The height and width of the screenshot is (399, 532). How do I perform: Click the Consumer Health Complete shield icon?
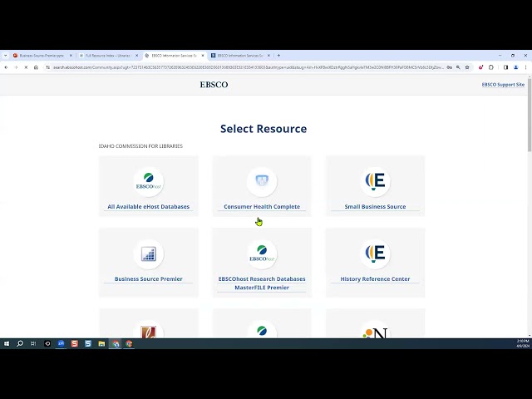point(262,182)
